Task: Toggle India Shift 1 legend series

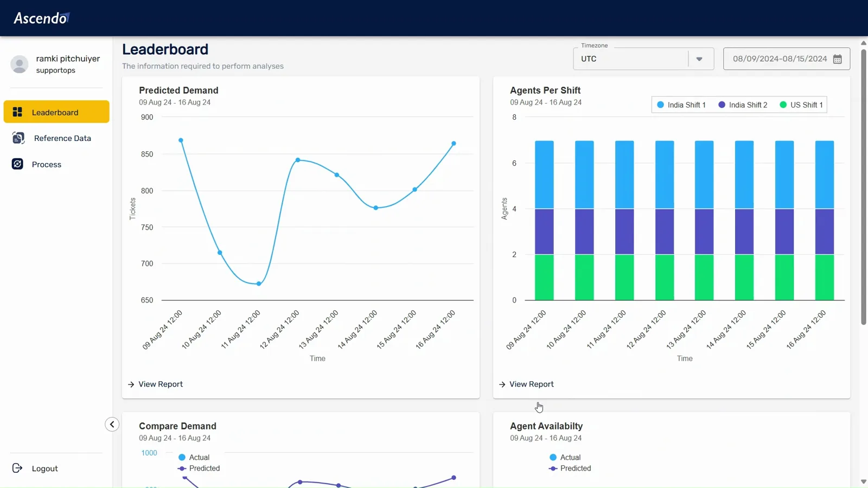Action: 681,105
